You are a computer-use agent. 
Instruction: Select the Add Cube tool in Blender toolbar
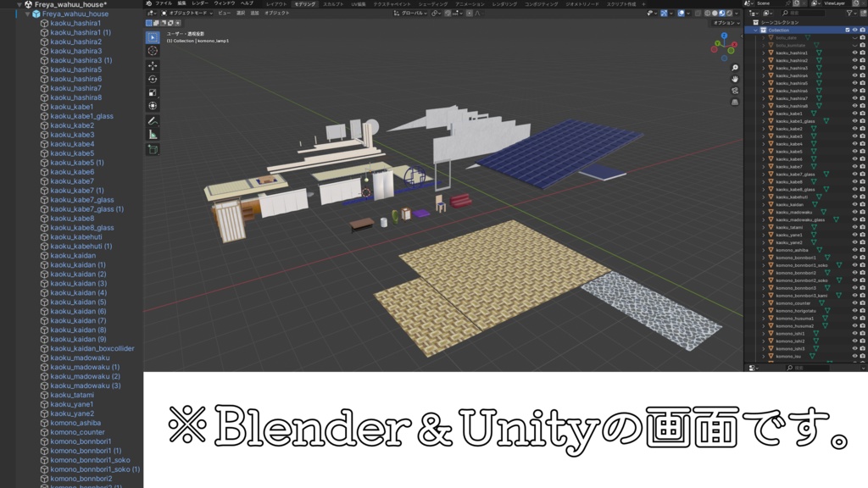[153, 149]
